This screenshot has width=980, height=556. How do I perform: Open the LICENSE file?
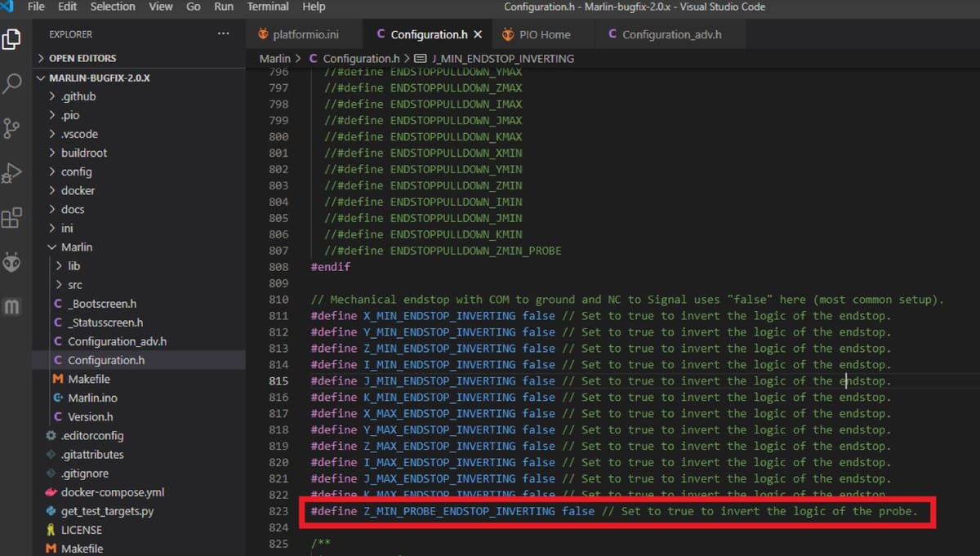point(139,530)
